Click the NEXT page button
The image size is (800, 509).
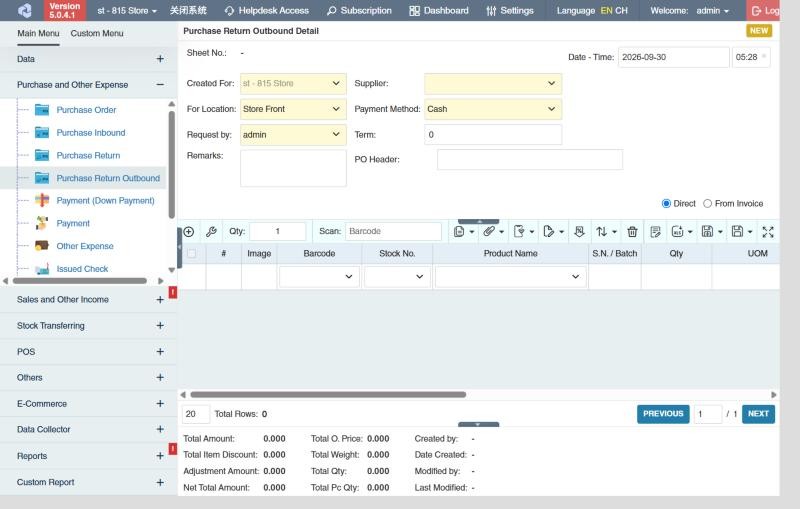pos(758,414)
